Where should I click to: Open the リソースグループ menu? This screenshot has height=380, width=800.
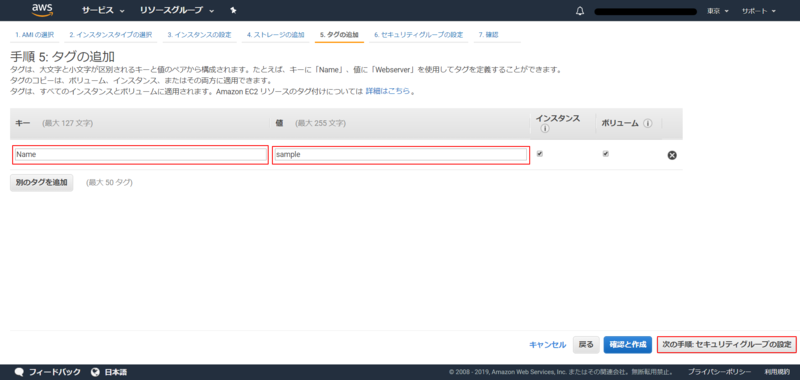(x=177, y=10)
